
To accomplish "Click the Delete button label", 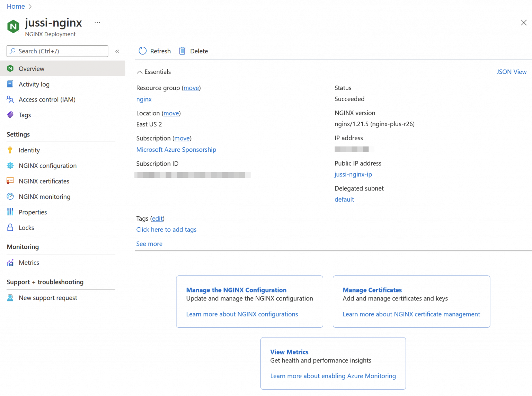I will (x=199, y=51).
